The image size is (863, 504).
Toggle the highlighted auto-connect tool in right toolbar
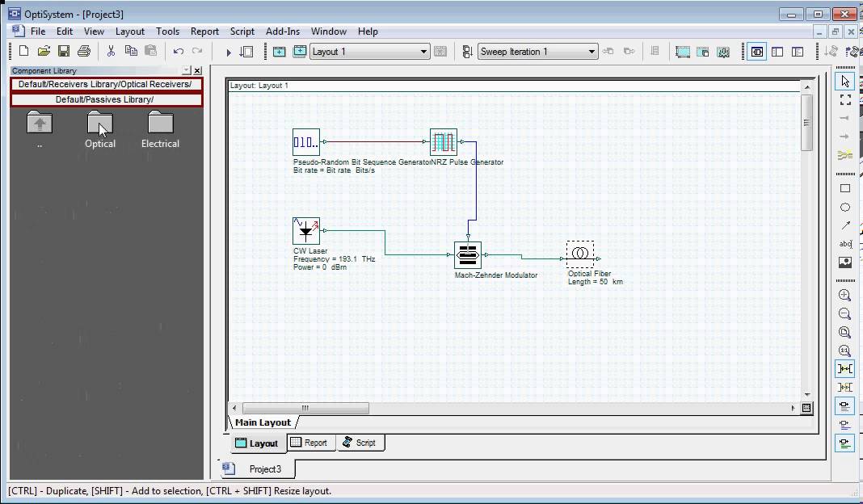pos(845,368)
